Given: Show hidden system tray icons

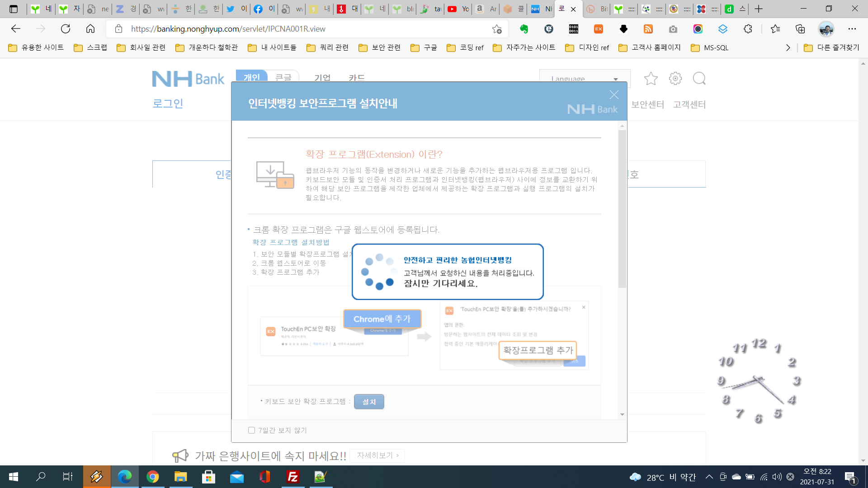Looking at the screenshot, I should click(709, 477).
